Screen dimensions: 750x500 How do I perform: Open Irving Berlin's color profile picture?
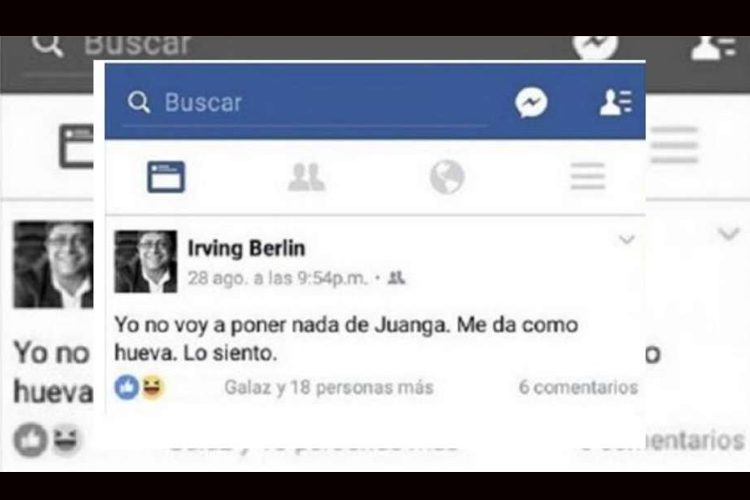click(146, 261)
